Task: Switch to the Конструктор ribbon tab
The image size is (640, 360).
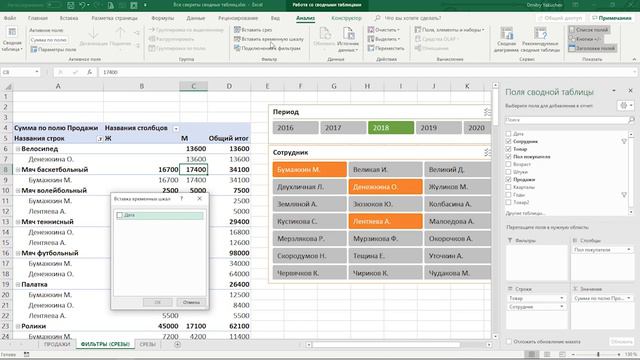Action: point(346,18)
